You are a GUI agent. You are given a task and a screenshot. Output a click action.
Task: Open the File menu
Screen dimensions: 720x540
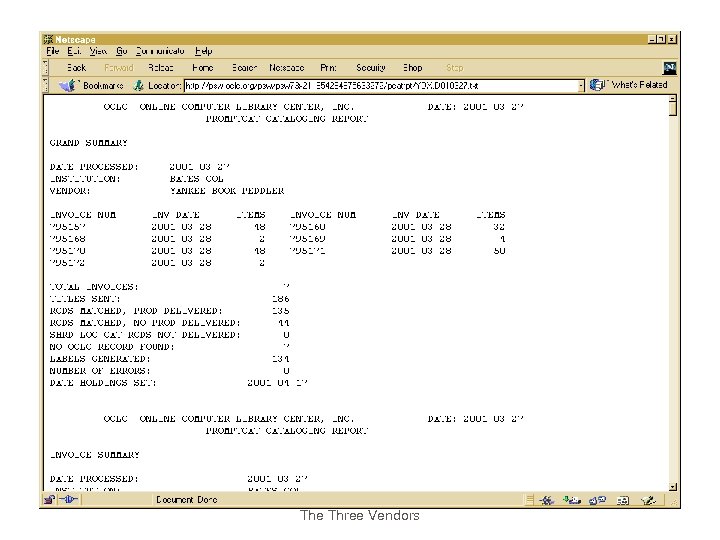click(52, 51)
